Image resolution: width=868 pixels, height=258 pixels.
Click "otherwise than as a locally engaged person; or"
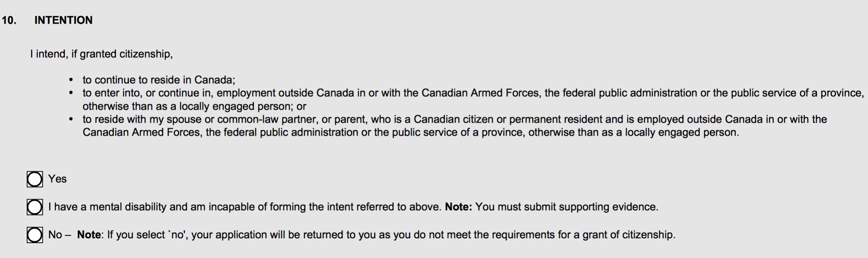(194, 106)
